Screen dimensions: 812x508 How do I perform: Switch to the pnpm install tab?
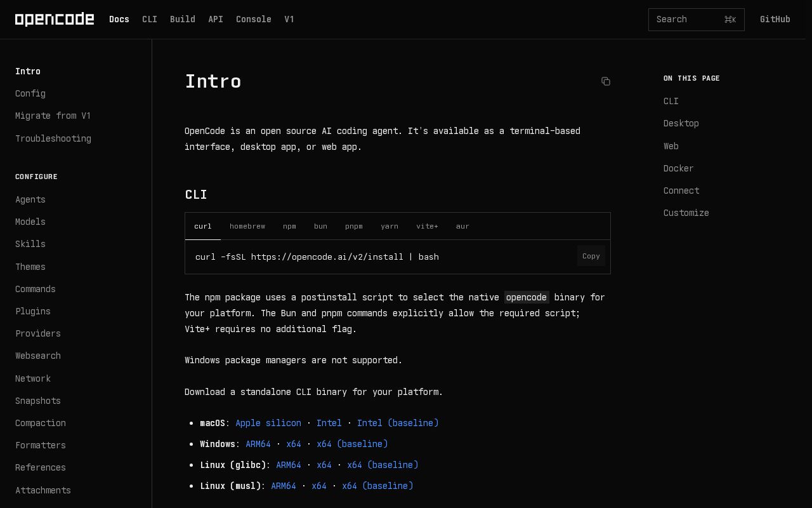coord(354,226)
